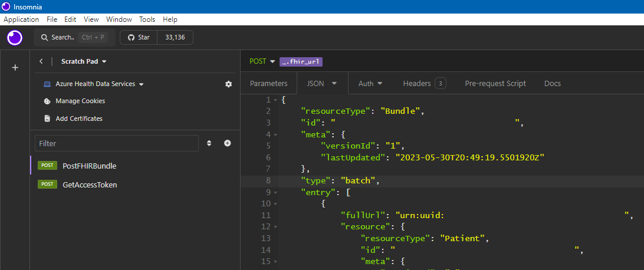Open the JSON body type dropdown
The width and height of the screenshot is (644, 270).
322,83
